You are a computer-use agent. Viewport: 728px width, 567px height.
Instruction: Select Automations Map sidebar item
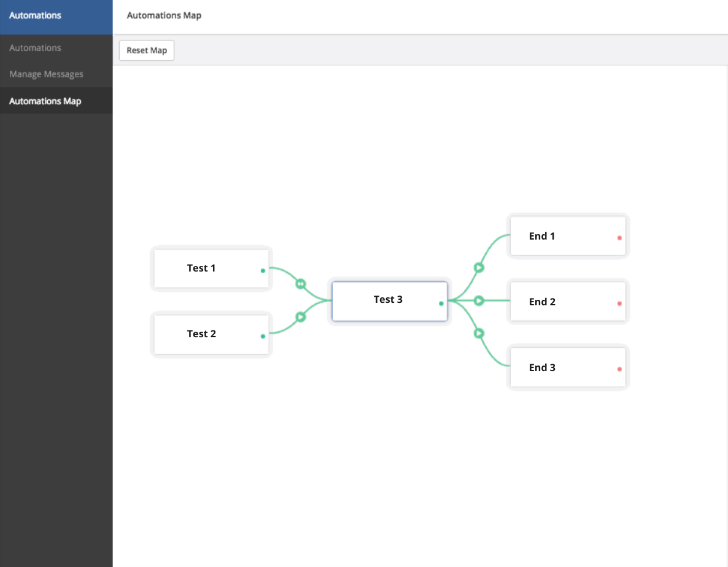pyautogui.click(x=56, y=101)
